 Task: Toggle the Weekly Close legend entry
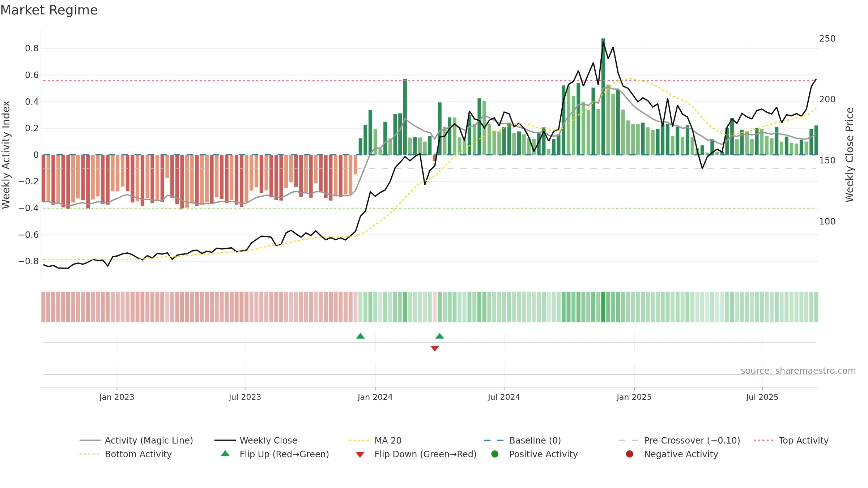tap(256, 440)
